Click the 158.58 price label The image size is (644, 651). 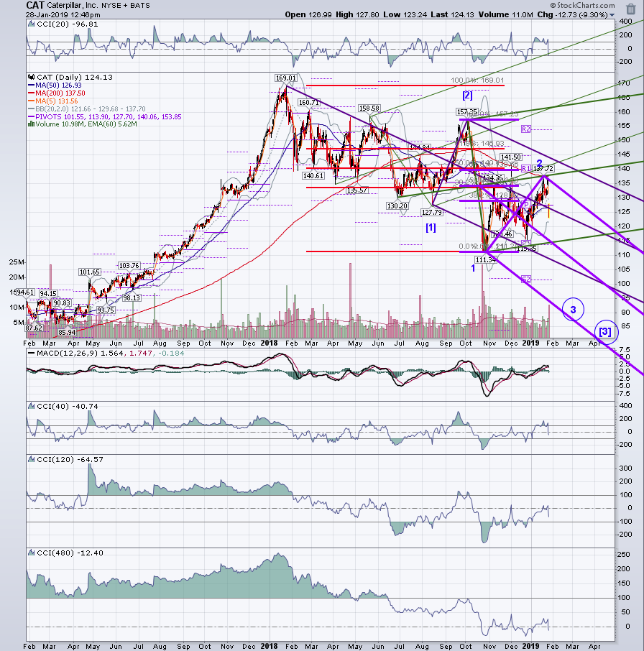(x=369, y=108)
